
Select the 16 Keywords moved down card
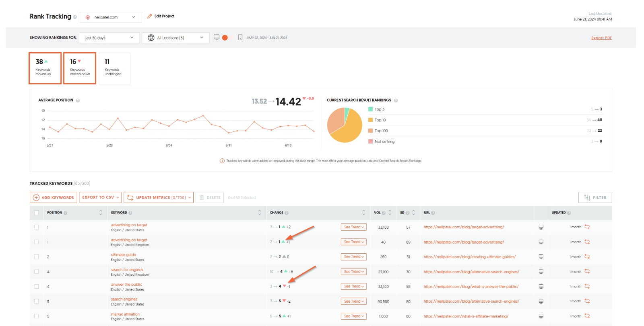pos(80,68)
